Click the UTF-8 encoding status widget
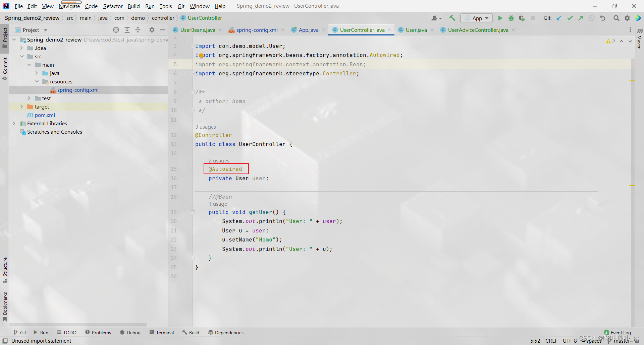The width and height of the screenshot is (644, 345). click(x=570, y=341)
